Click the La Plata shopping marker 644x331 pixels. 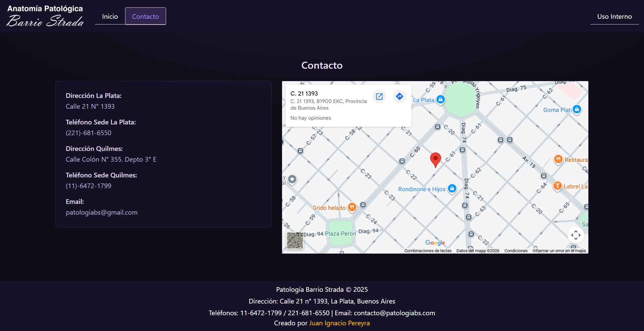440,99
